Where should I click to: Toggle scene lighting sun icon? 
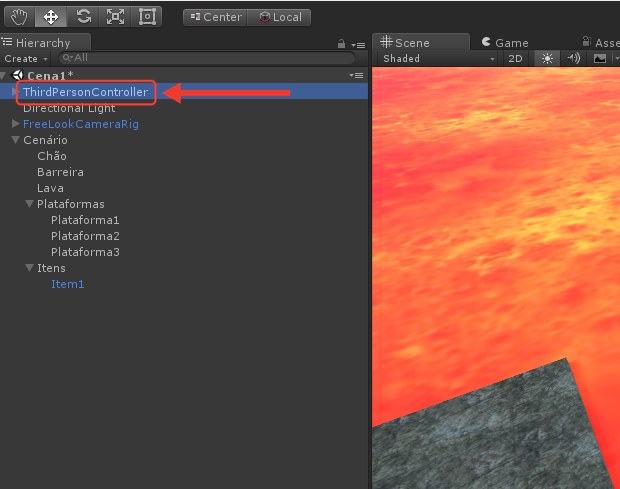(547, 59)
